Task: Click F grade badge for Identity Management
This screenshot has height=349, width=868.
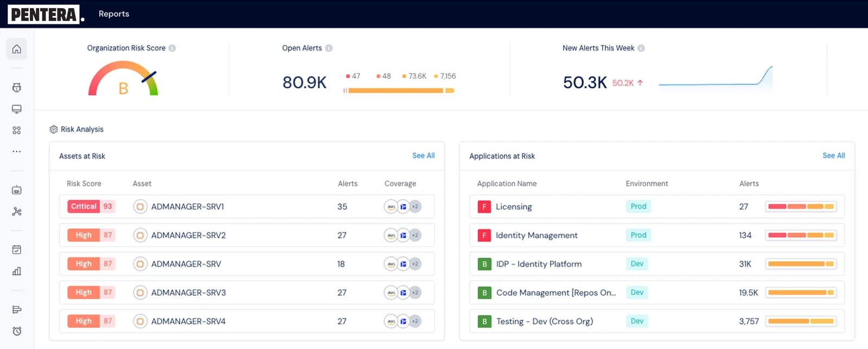Action: pyautogui.click(x=484, y=235)
